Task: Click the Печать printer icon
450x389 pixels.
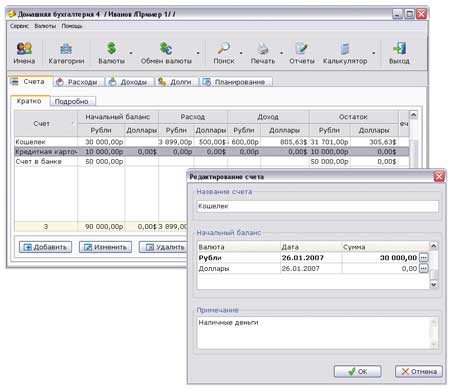Action: pyautogui.click(x=263, y=53)
